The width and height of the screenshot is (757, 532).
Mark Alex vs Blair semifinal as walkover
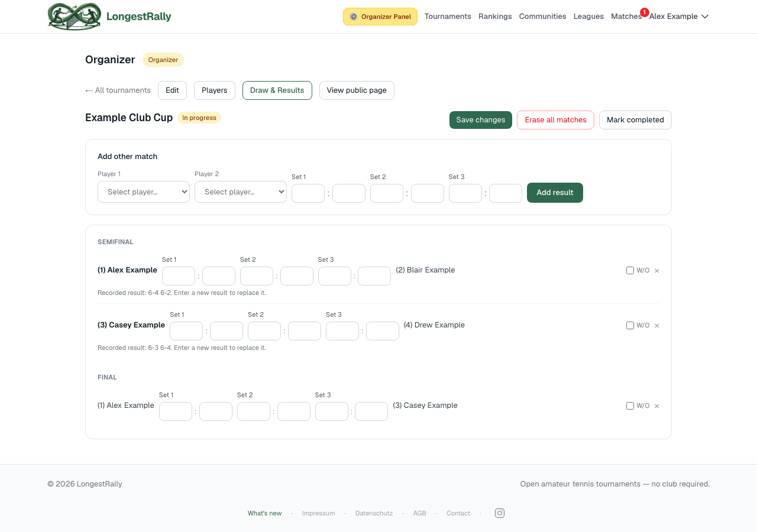tap(630, 271)
